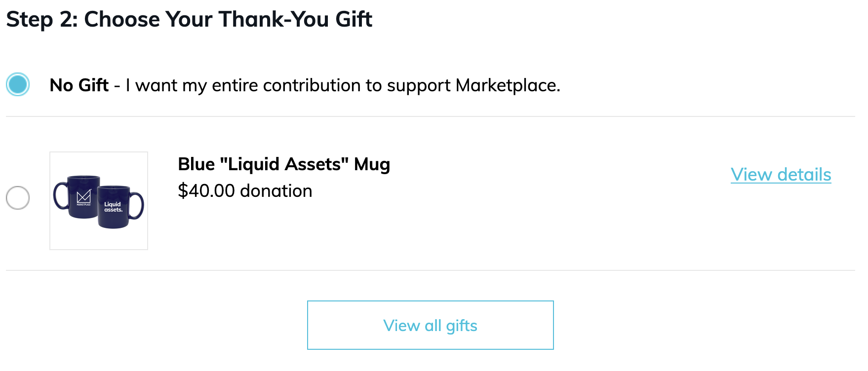
Task: Click the left mug with the Marketplace logo
Action: 81,196
